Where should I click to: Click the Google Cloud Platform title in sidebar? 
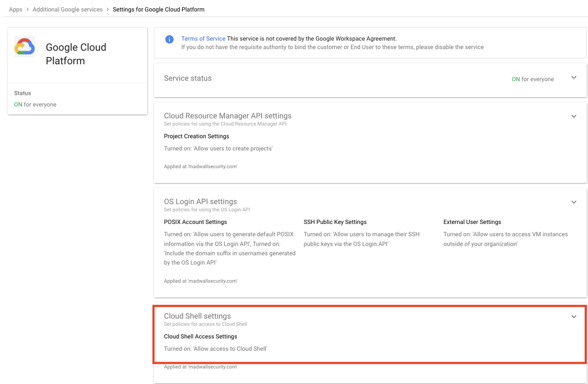[76, 54]
